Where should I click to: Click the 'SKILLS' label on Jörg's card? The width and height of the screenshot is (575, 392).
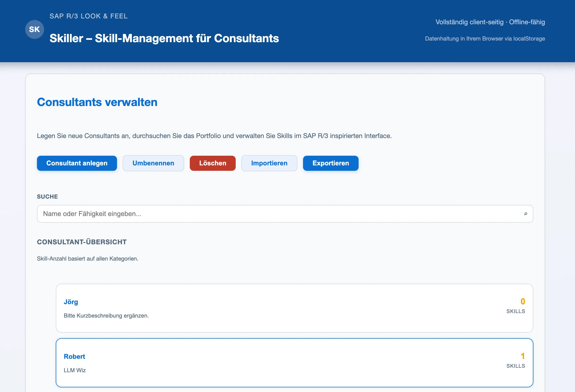coord(516,311)
